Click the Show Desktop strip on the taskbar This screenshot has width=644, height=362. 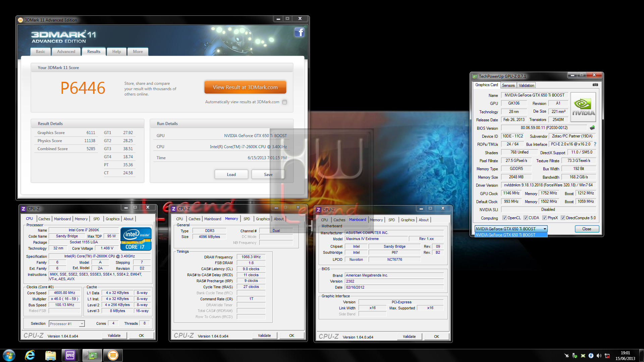[x=641, y=356]
